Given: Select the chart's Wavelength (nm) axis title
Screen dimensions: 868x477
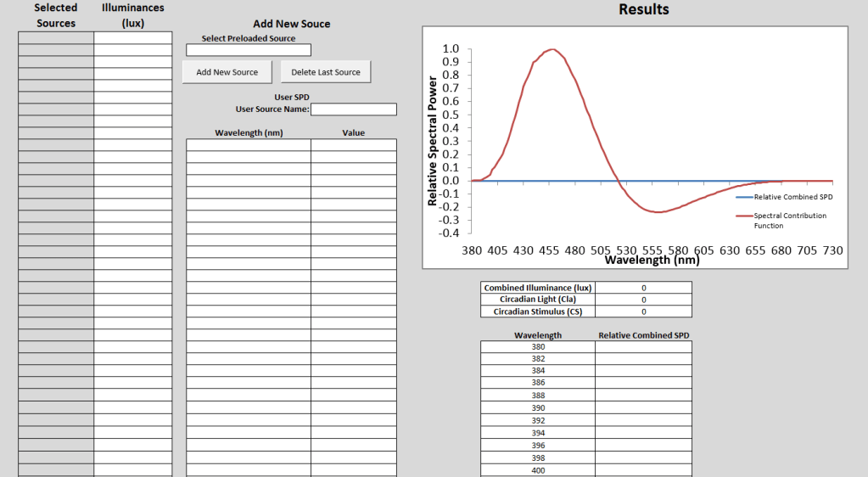Looking at the screenshot, I should 652,261.
